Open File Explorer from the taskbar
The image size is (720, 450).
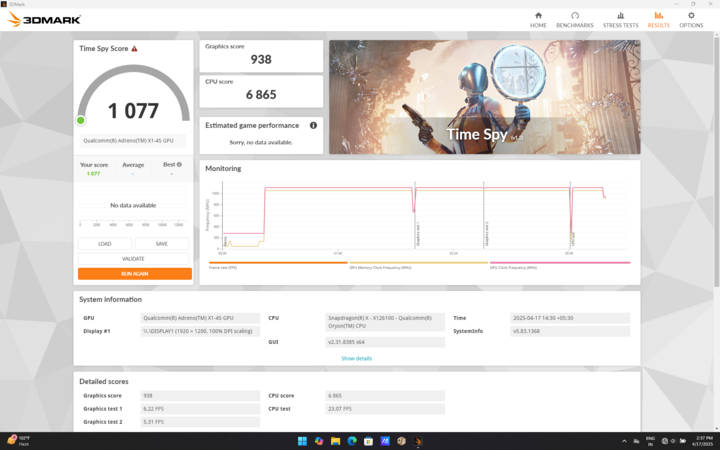(336, 441)
